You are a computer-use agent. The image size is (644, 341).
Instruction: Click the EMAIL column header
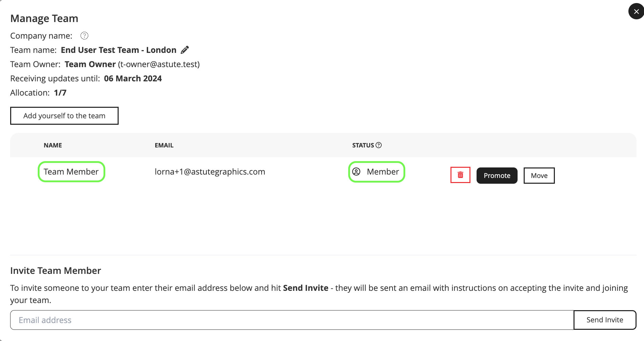pos(164,145)
